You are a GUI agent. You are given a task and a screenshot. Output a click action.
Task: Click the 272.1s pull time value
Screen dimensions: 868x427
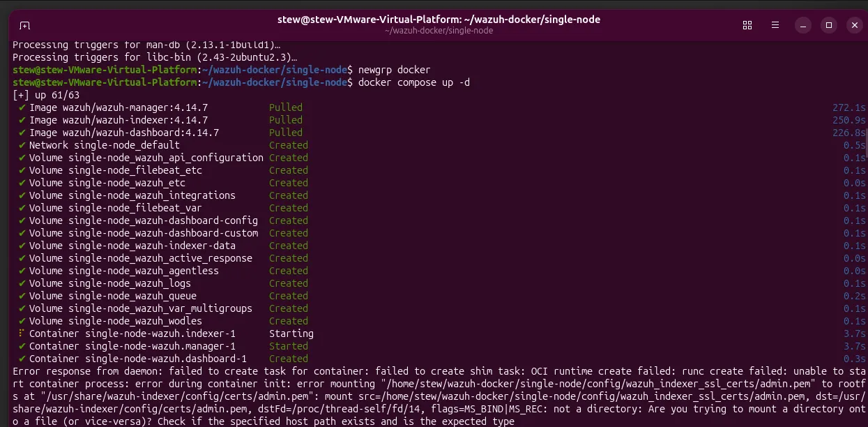click(x=849, y=107)
